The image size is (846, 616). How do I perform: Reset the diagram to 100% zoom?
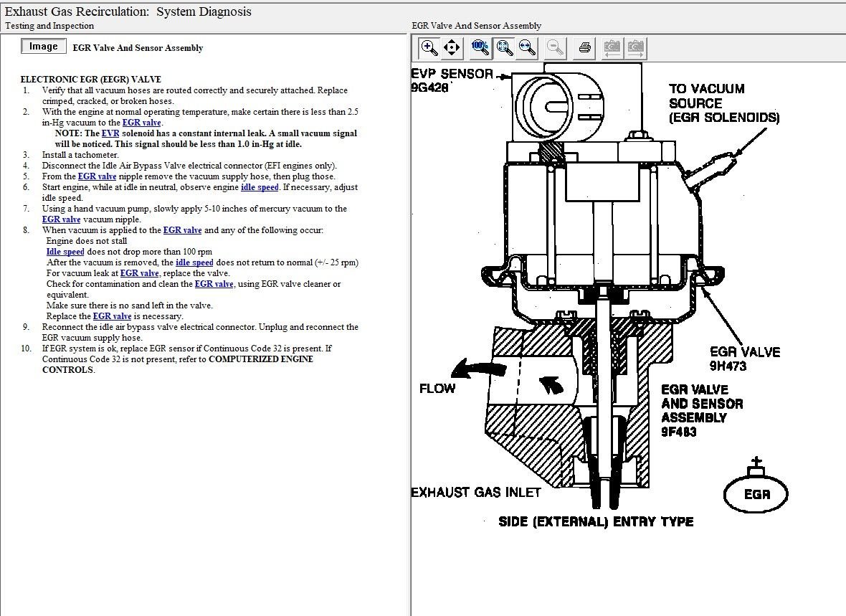(480, 48)
